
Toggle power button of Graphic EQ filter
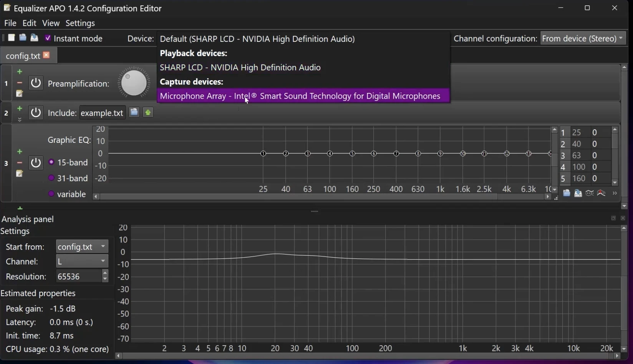tap(36, 163)
